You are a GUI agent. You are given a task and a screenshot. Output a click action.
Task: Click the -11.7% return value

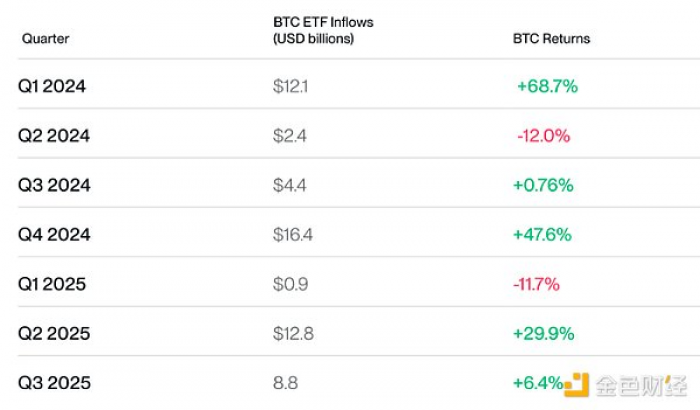(538, 284)
